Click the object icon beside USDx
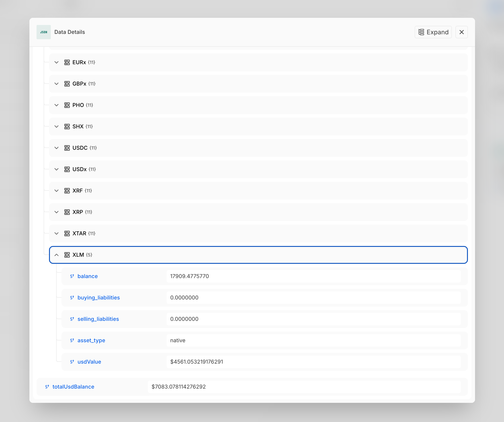 click(67, 169)
